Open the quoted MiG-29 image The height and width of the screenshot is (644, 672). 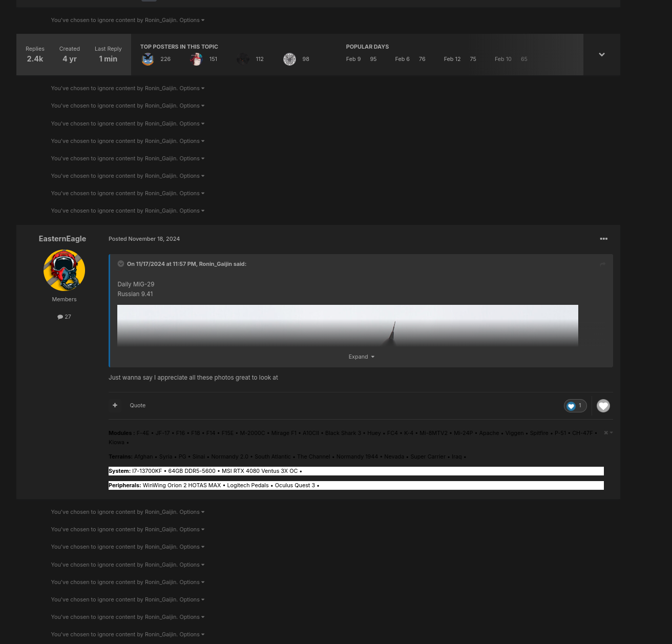coord(348,326)
